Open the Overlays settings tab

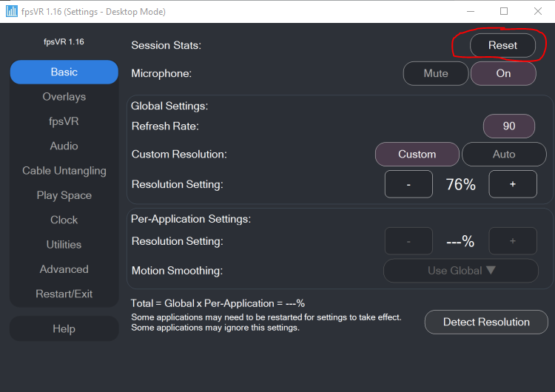point(64,97)
